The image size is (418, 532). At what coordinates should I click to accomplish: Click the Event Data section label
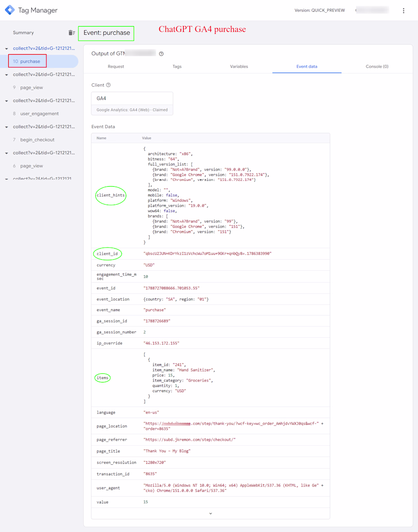tap(103, 127)
